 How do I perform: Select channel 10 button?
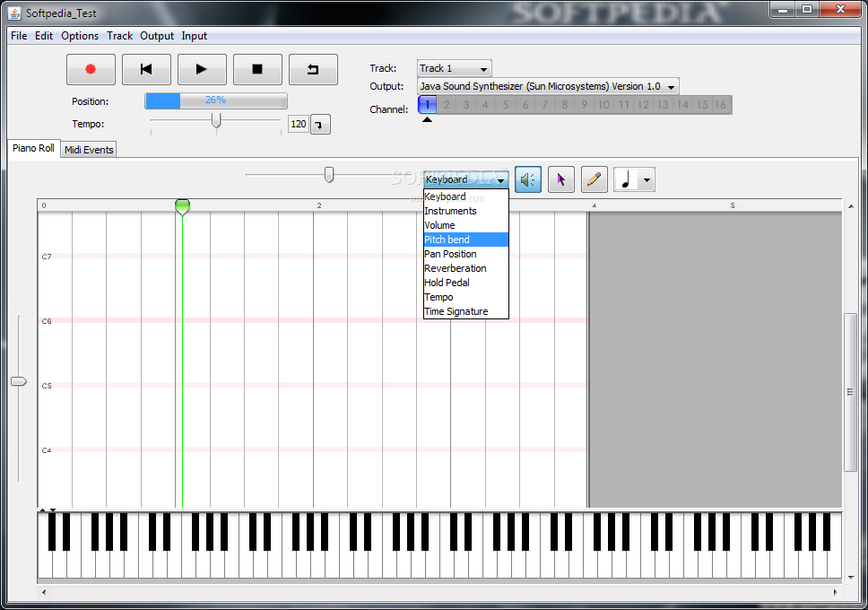[604, 105]
